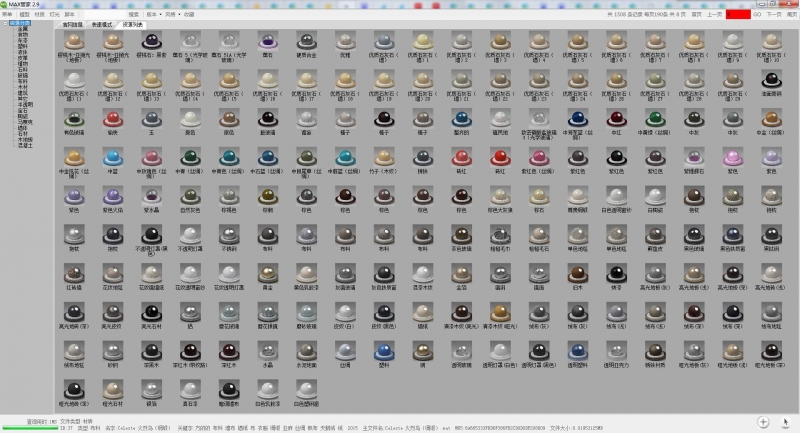Image resolution: width=800 pixels, height=433 pixels.
Task: Open the 菜单 menu in the toolbar
Action: pos(7,14)
